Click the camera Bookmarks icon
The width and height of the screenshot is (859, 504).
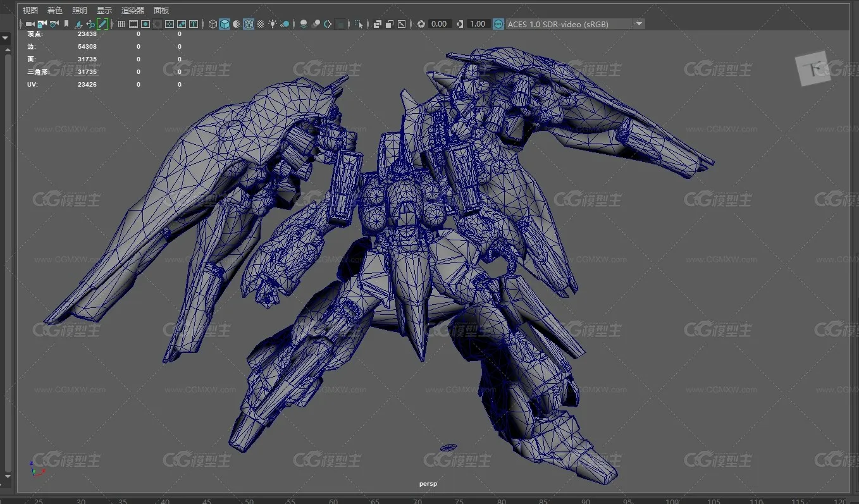[66, 24]
